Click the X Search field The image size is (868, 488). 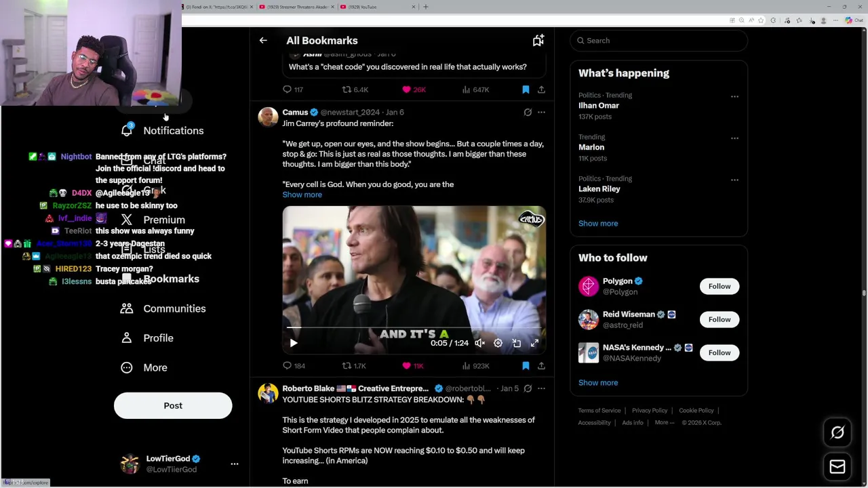tap(658, 41)
